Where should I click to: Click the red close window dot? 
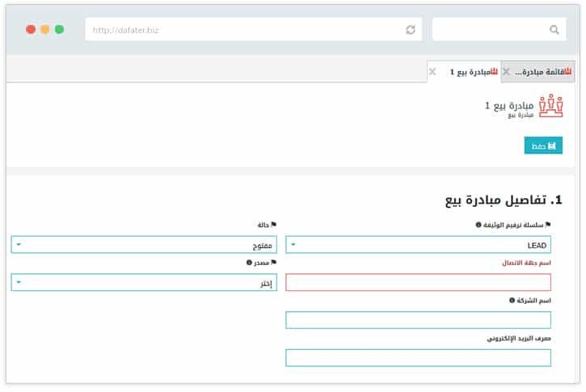31,29
